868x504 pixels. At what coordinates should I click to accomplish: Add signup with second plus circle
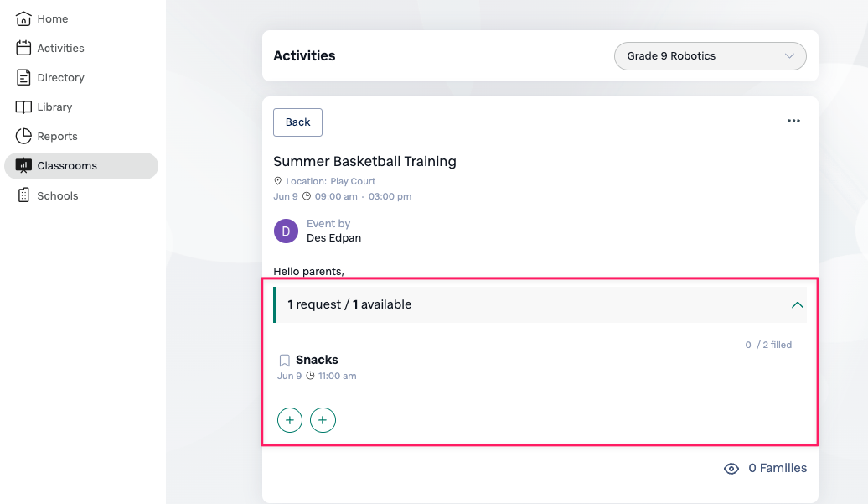click(323, 420)
